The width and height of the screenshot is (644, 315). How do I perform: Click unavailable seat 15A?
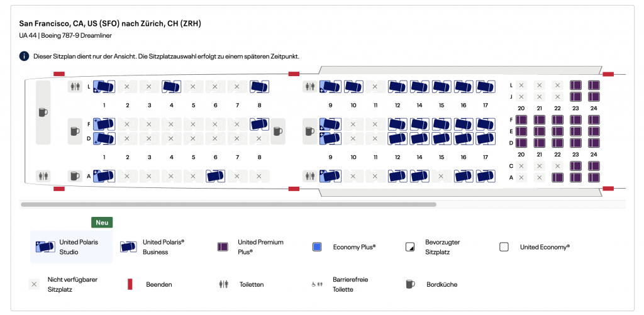441,176
